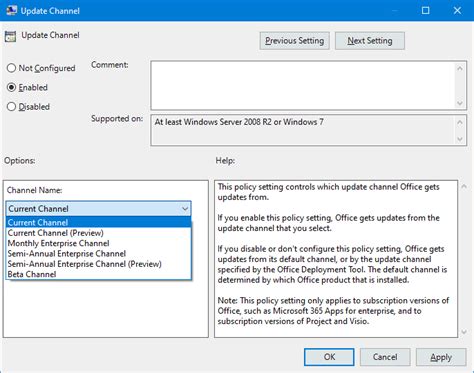Click the Cancel button

[x=385, y=357]
